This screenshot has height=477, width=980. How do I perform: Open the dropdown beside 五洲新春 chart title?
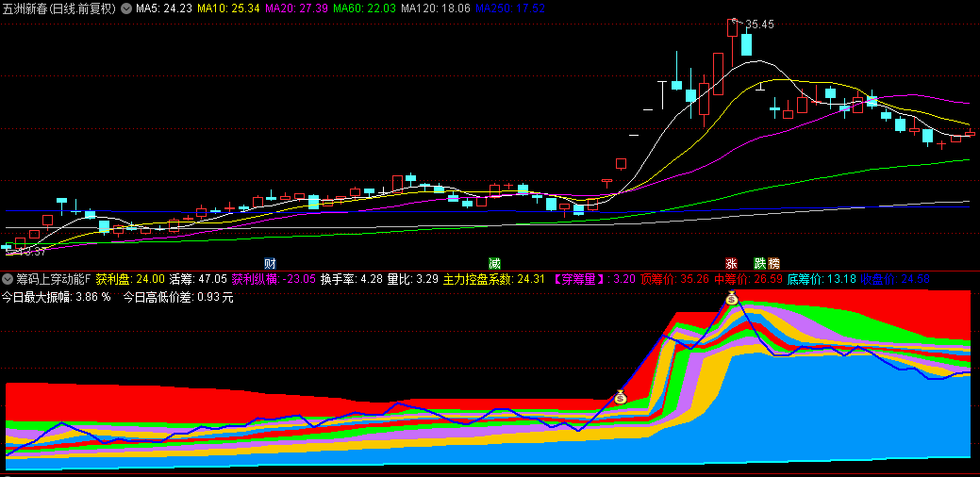pos(125,8)
